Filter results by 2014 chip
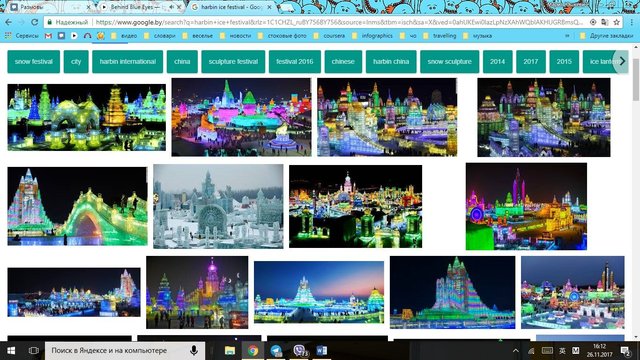 click(x=497, y=62)
